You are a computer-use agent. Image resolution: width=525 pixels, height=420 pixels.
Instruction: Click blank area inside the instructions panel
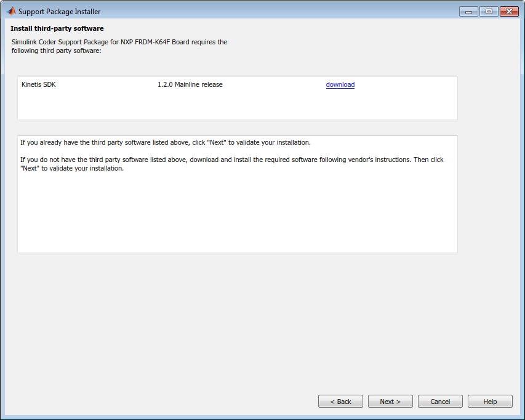pyautogui.click(x=237, y=216)
